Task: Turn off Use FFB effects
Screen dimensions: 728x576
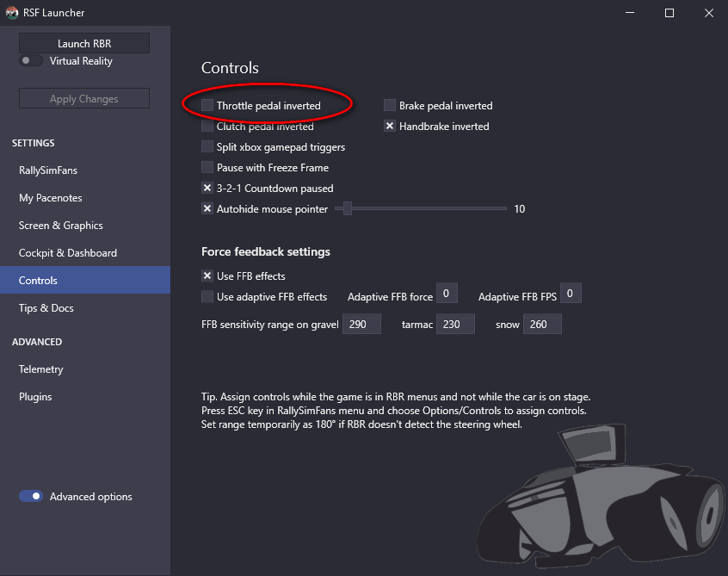Action: coord(207,276)
